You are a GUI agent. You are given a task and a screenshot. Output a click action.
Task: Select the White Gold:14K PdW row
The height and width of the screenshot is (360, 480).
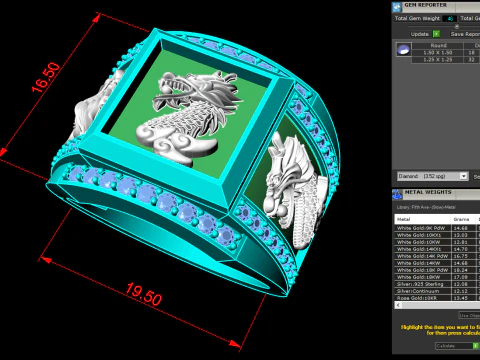pos(437,256)
